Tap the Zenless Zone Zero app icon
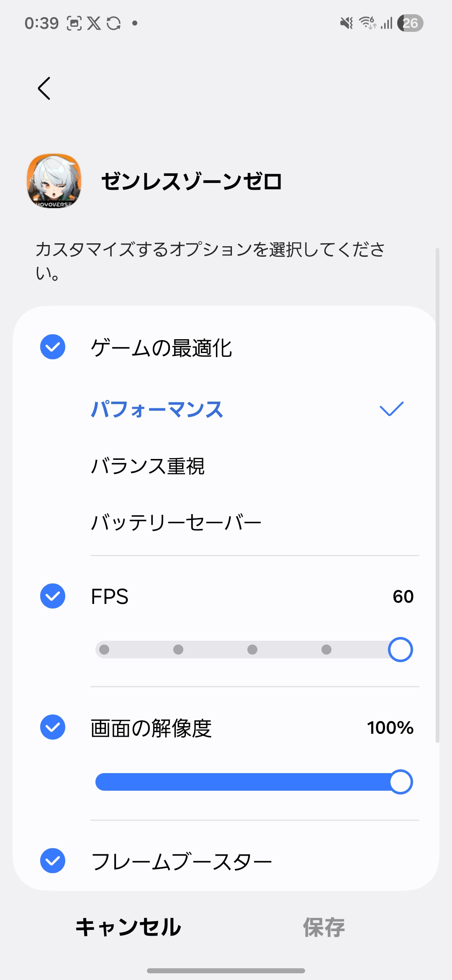 [54, 181]
